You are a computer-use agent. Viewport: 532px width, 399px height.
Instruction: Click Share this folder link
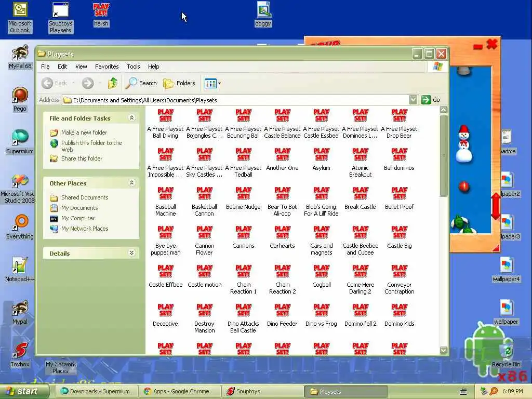pos(82,158)
